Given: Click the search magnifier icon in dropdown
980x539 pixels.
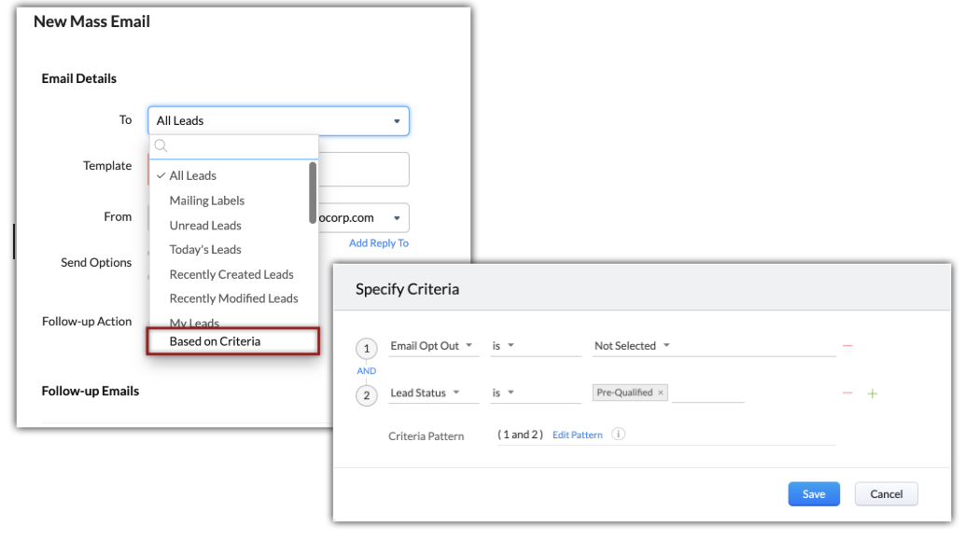Looking at the screenshot, I should tap(161, 145).
